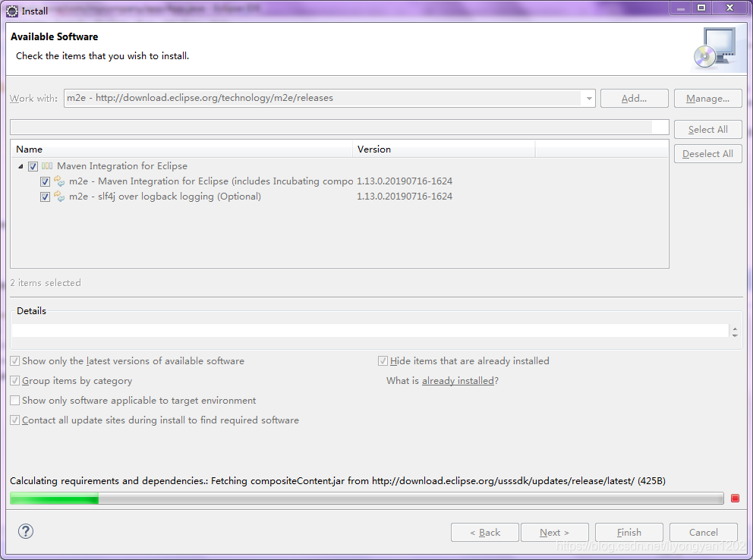Click the slf4j logback feature icon
The image size is (753, 560).
click(59, 197)
